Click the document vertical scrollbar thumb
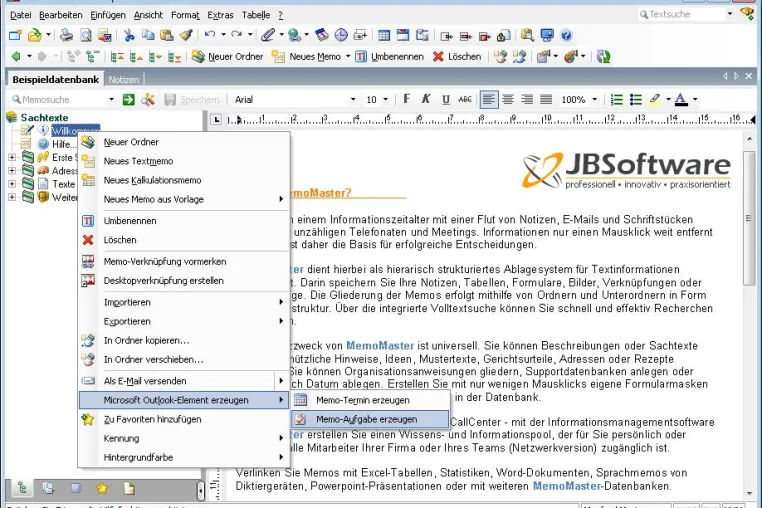This screenshot has width=762, height=508. point(748,218)
